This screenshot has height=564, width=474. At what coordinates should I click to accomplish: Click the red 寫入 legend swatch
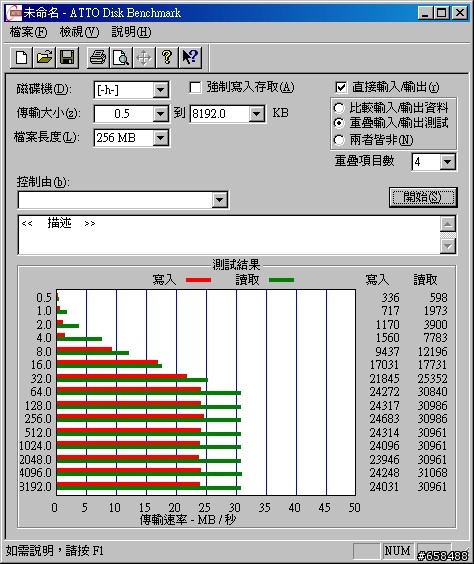[x=199, y=280]
